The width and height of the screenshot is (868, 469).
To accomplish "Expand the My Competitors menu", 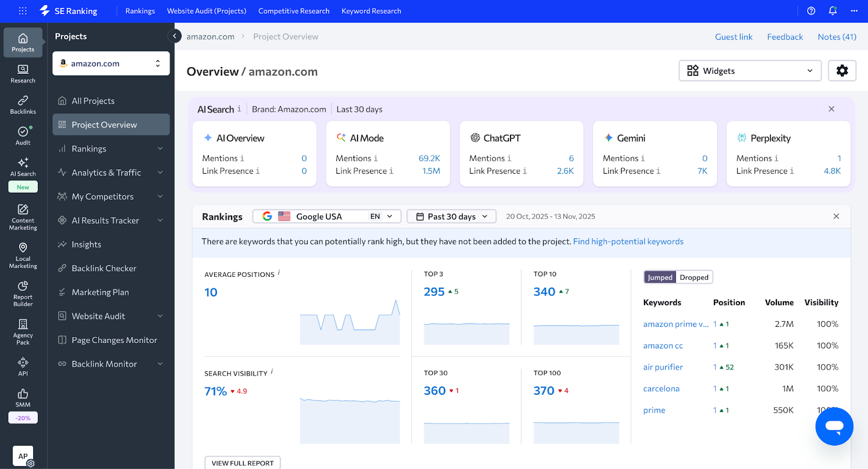I will tap(111, 197).
